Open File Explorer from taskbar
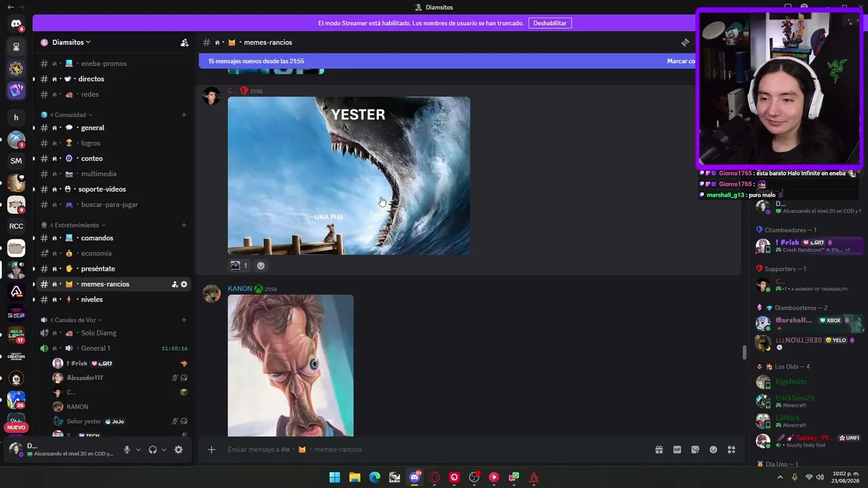 tap(355, 477)
